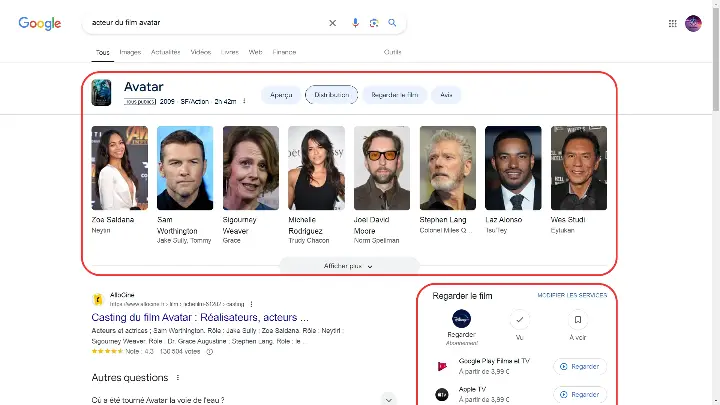Image resolution: width=720 pixels, height=405 pixels.
Task: Click the info icon beside 136 804 votes
Action: pos(209,352)
